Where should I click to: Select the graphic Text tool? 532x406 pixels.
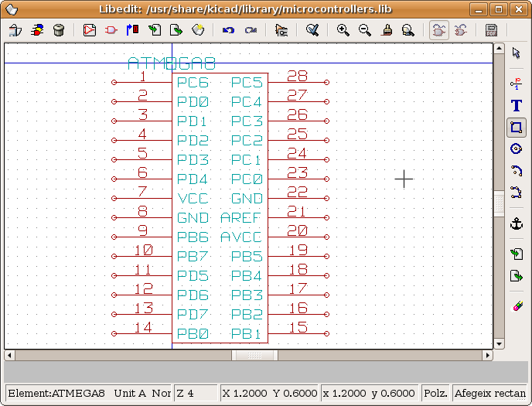(x=516, y=105)
